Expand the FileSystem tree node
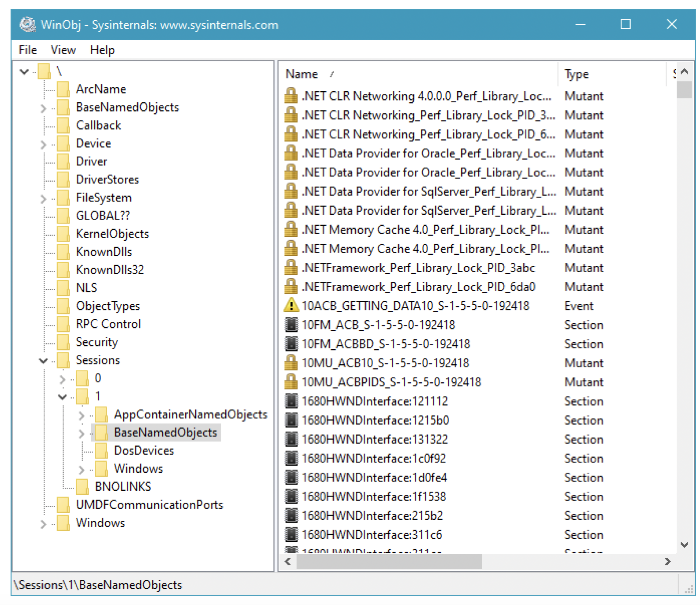This screenshot has width=700, height=605. click(x=43, y=198)
